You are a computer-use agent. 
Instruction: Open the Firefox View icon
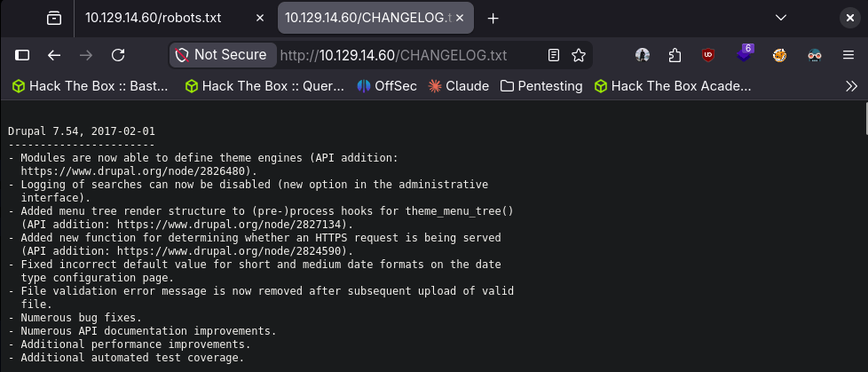pyautogui.click(x=54, y=18)
